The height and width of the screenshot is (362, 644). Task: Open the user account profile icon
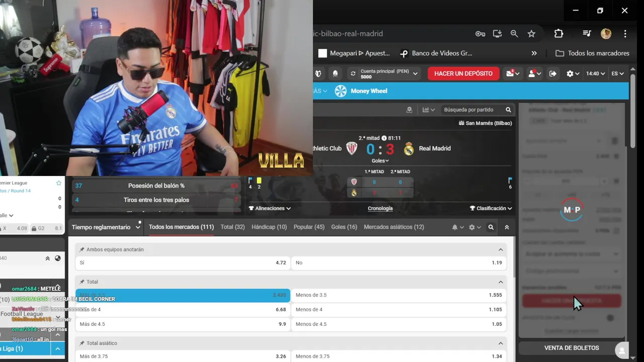532,73
